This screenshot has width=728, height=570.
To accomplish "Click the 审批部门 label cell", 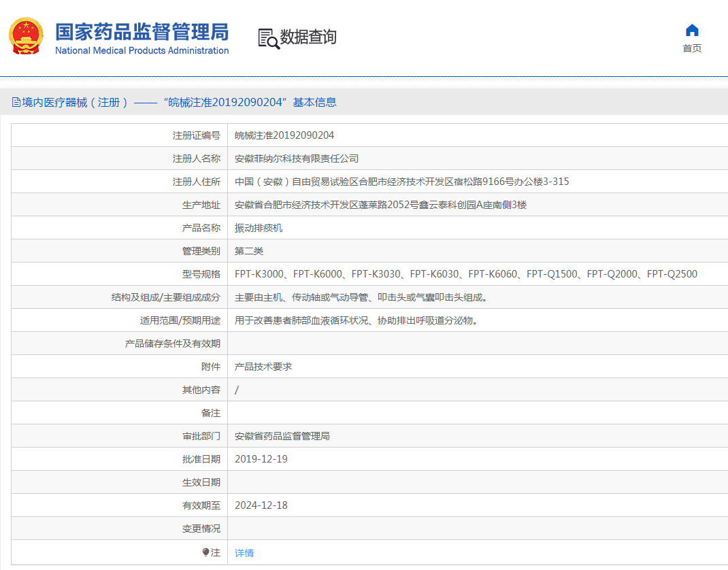I will pos(119,436).
